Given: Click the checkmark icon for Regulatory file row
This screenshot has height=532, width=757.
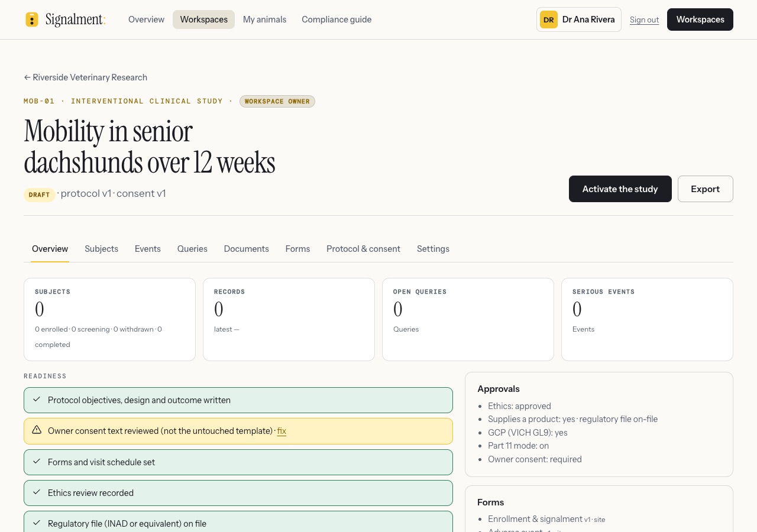Looking at the screenshot, I should (x=37, y=523).
